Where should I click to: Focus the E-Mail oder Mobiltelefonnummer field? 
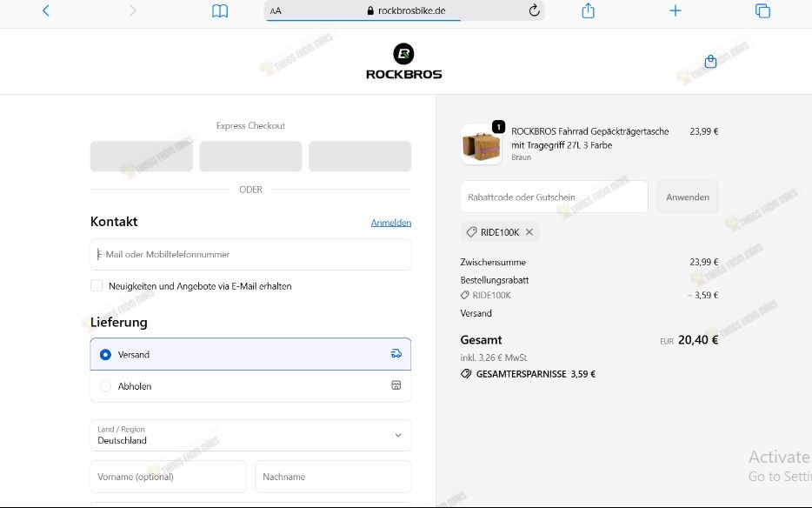pos(250,255)
